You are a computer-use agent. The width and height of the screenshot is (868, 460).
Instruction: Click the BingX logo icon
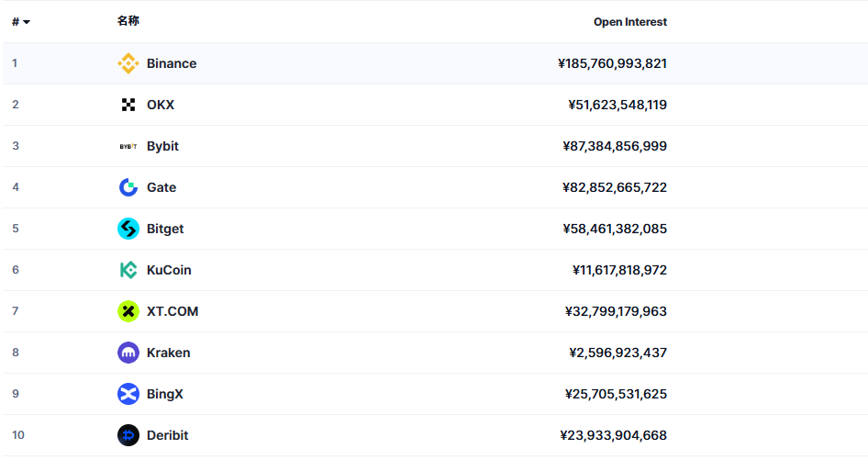coord(128,394)
